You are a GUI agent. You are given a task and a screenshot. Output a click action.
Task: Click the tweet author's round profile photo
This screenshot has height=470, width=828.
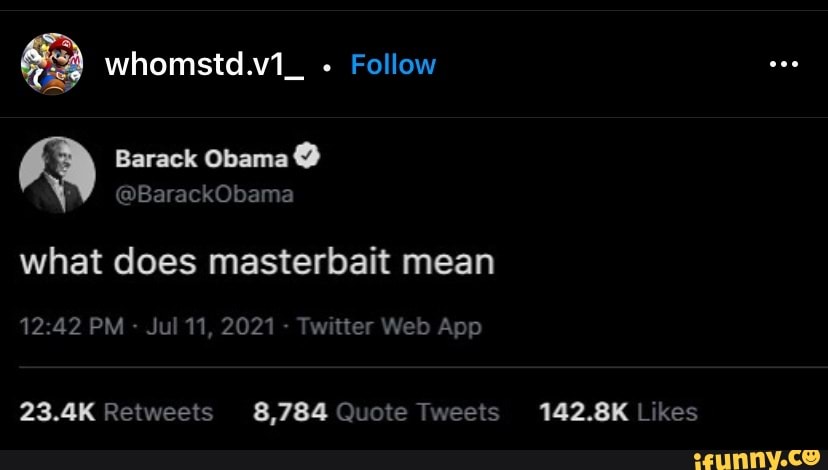pos(57,175)
